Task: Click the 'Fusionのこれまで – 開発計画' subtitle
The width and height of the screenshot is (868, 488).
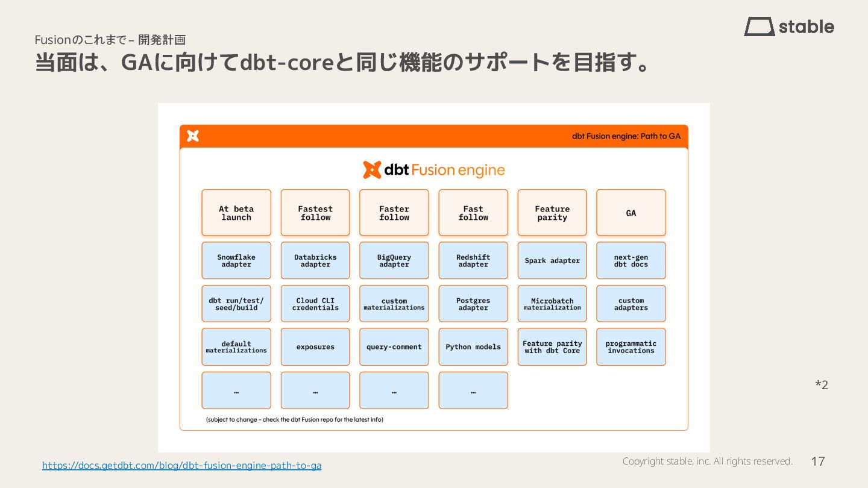Action: click(x=110, y=40)
